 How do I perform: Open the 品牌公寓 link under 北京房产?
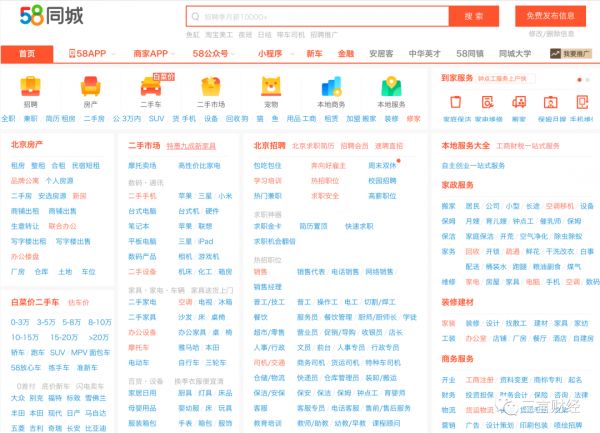[x=25, y=181]
